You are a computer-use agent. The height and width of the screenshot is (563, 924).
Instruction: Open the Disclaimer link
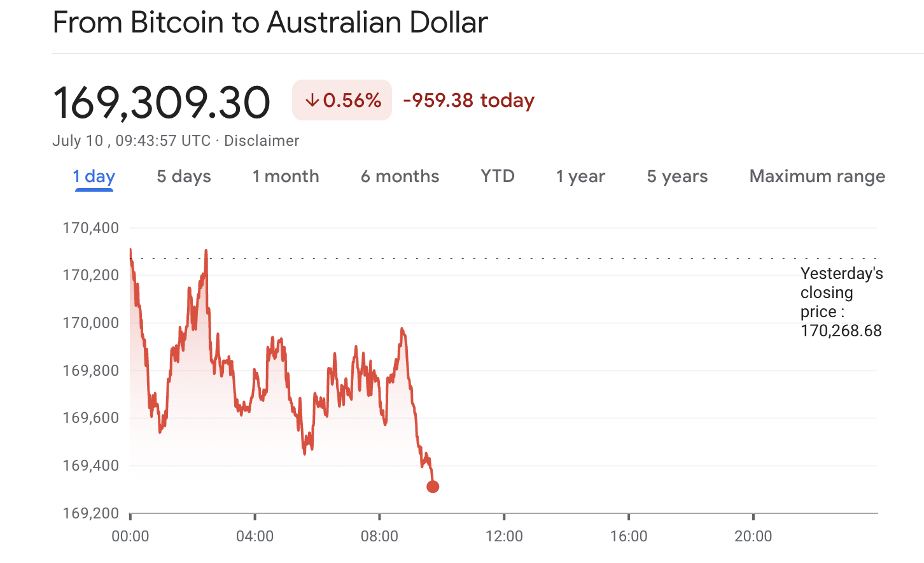coord(262,141)
